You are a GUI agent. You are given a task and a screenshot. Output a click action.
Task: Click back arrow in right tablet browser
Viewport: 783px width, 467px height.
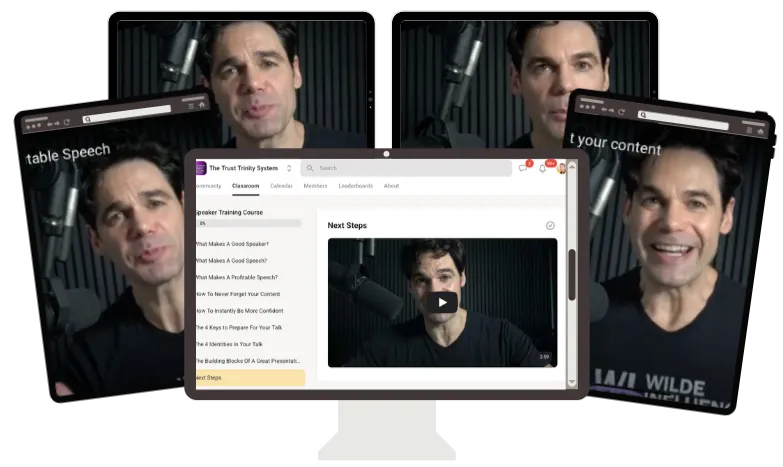pos(603,109)
